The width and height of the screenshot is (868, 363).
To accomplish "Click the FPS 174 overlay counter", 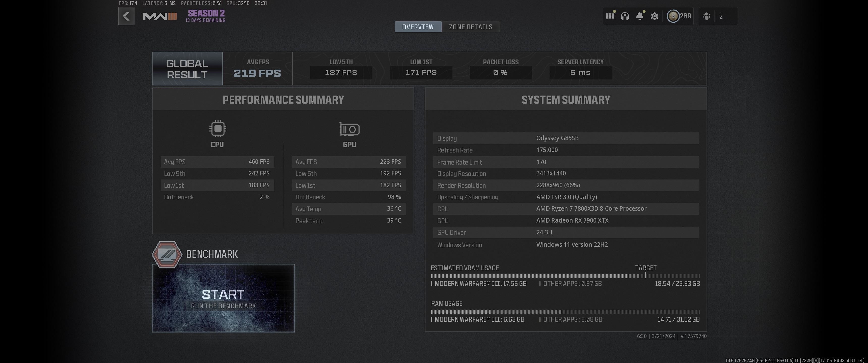I will 128,3.
